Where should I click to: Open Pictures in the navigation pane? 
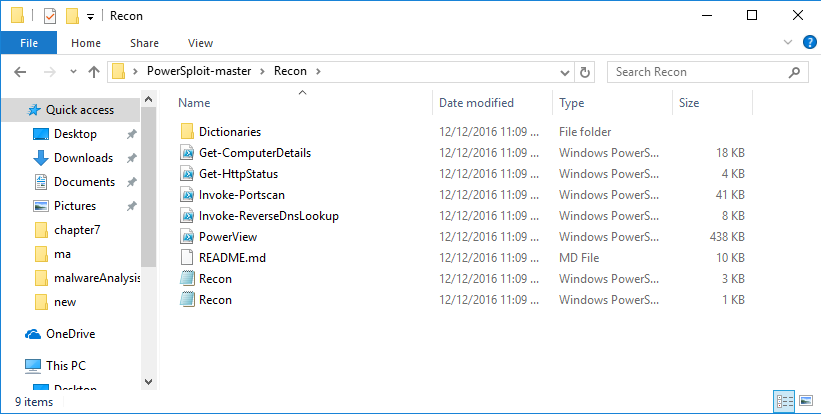pyautogui.click(x=75, y=206)
